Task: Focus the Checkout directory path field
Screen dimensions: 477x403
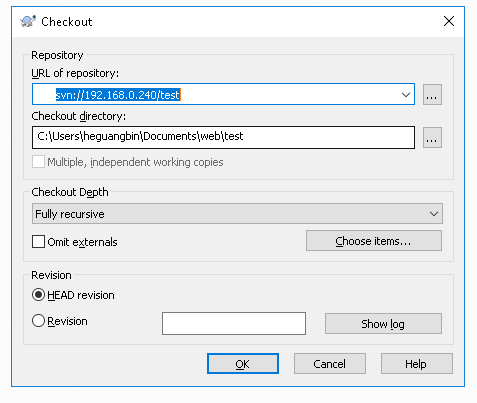Action: 224,137
